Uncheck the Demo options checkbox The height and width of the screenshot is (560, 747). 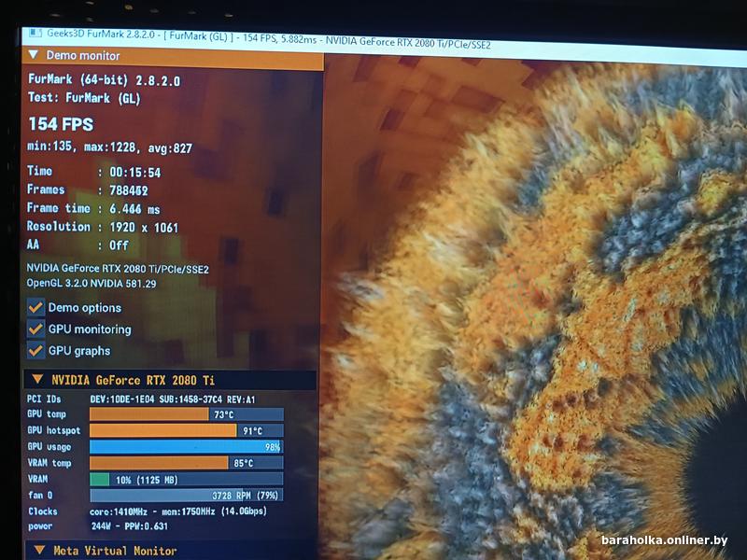[x=36, y=307]
